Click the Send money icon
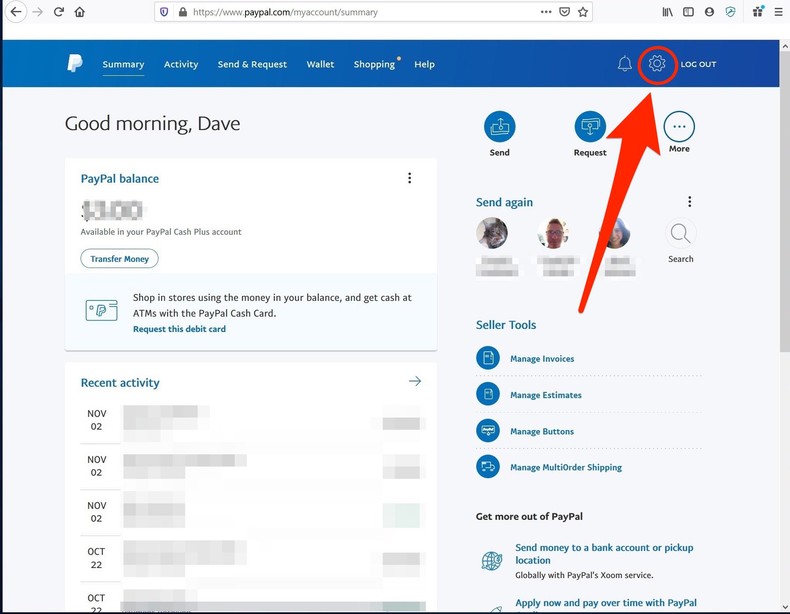Viewport: 790px width, 614px height. point(499,126)
